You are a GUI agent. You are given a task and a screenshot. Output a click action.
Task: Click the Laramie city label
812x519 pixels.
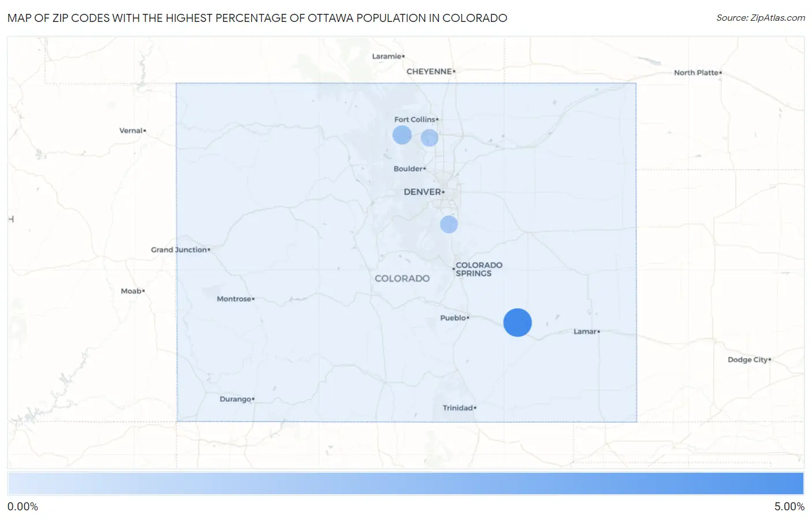(387, 56)
